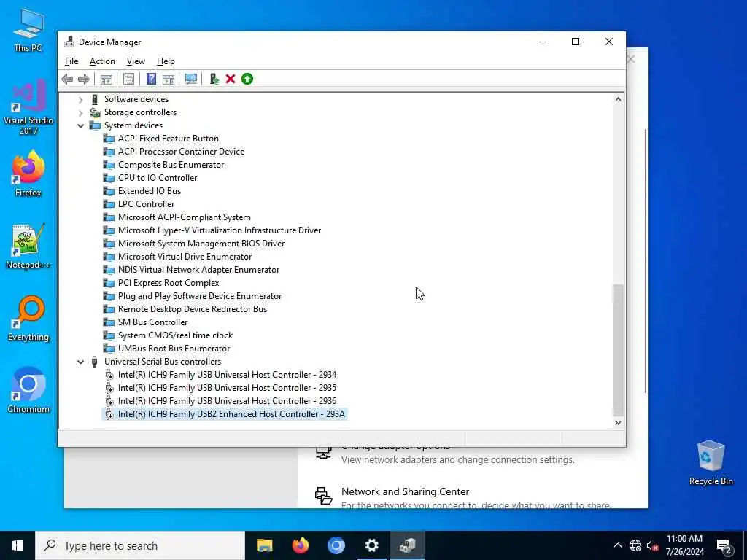
Task: Select USB Universal Host Controller - 2935
Action: click(227, 388)
